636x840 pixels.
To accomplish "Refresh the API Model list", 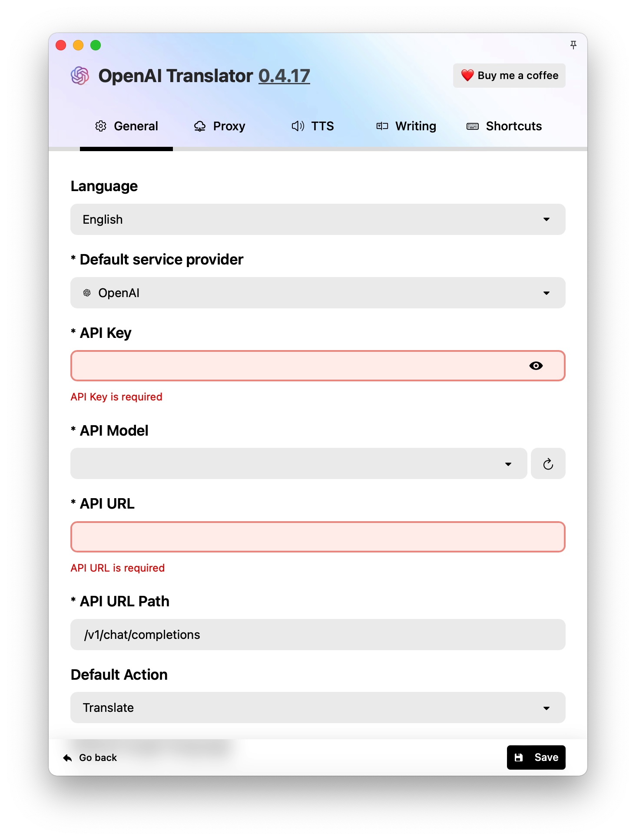I will pyautogui.click(x=548, y=463).
